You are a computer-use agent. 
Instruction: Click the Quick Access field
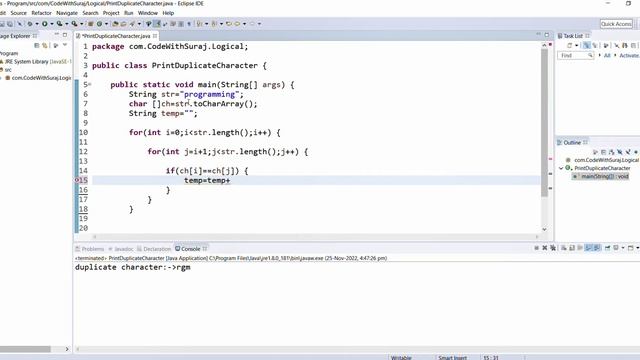(616, 24)
